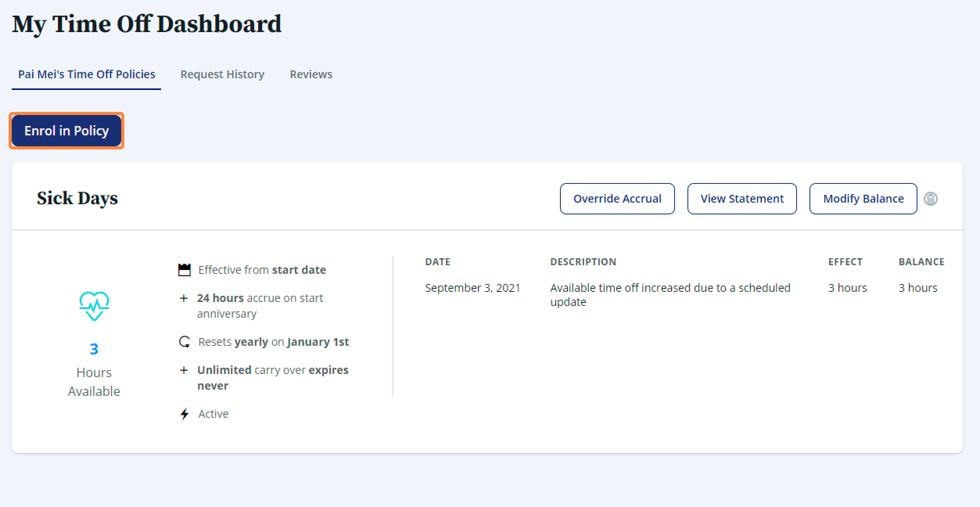Switch to the Request History tab
The image size is (980, 507).
pos(222,74)
